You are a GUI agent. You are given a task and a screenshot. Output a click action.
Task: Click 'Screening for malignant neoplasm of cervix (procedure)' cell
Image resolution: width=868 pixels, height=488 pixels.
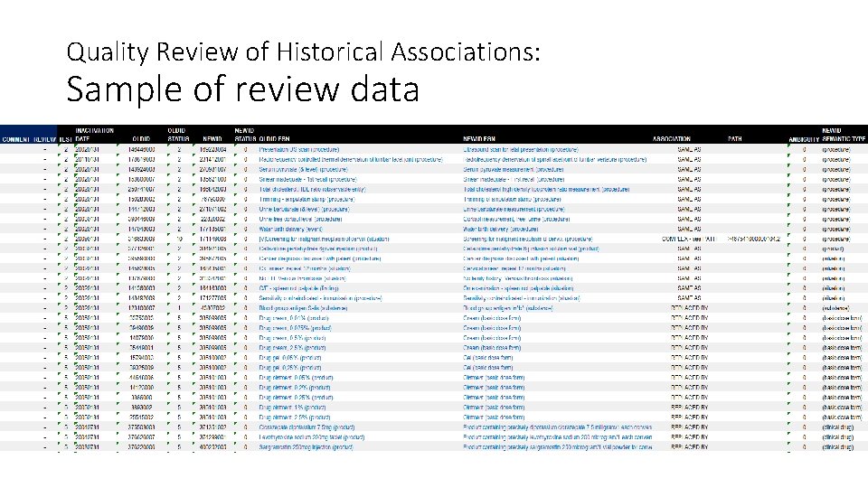click(527, 239)
